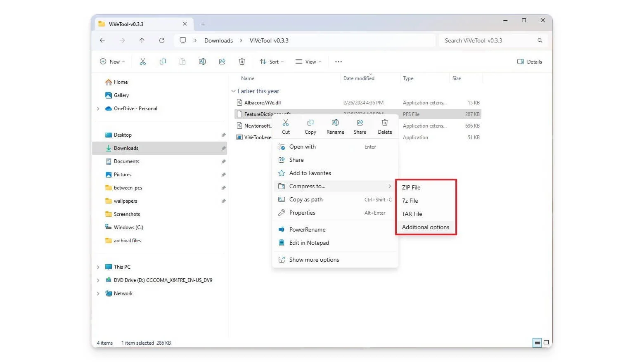This screenshot has height=362, width=644.
Task: Open the Documents folder in sidebar
Action: 126,161
